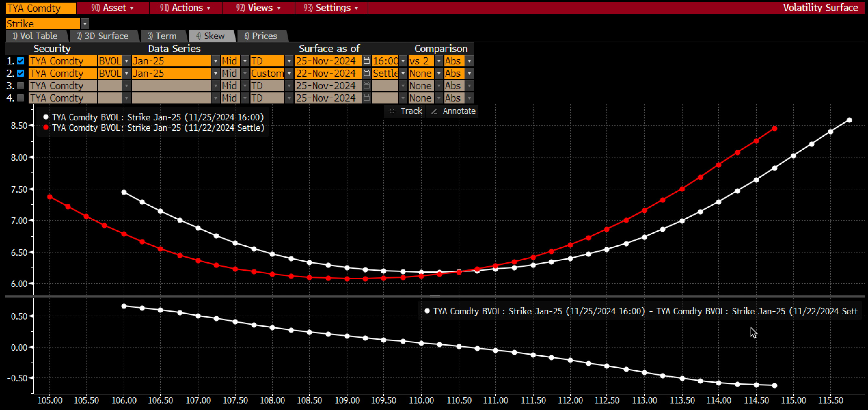
Task: Click the Volatility Surface title text
Action: 820,8
